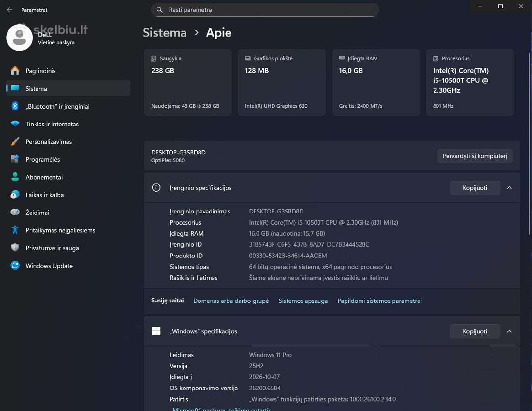
Task: Navigate back to Sistema via breadcrumb
Action: (165, 32)
